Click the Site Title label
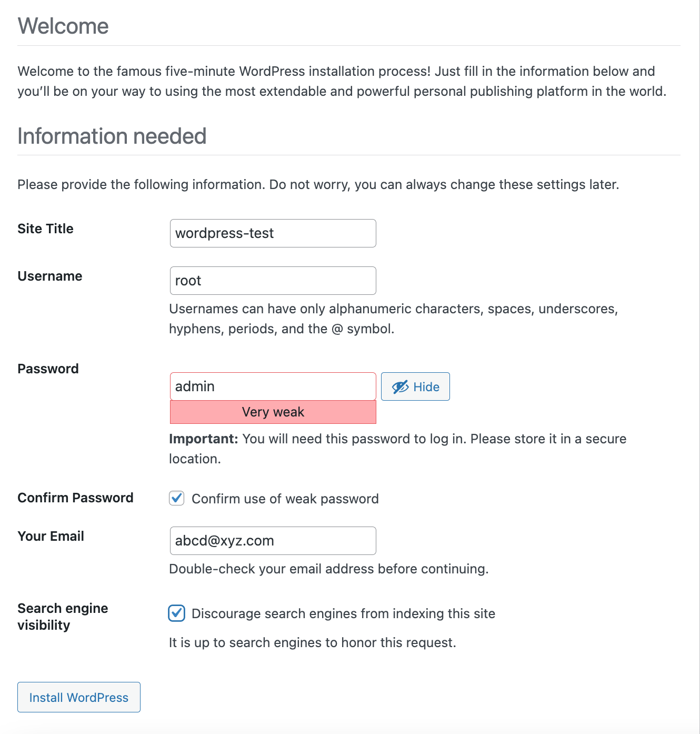The image size is (700, 734). coord(45,229)
